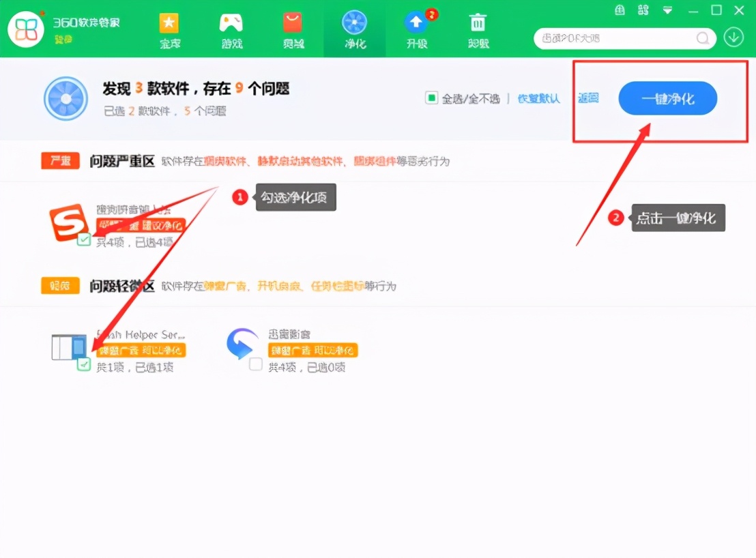Click the orange tag on Xunlei item
This screenshot has width=756, height=558.
point(313,351)
